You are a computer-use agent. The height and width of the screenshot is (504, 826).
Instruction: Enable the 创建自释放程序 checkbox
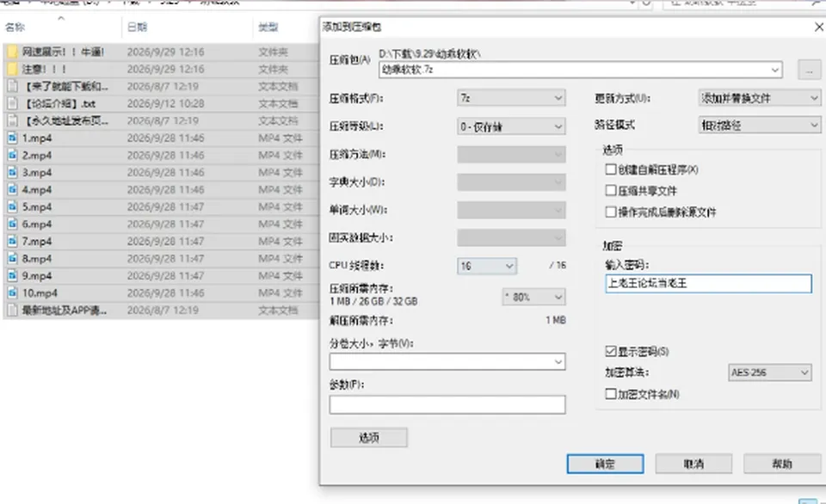click(611, 169)
